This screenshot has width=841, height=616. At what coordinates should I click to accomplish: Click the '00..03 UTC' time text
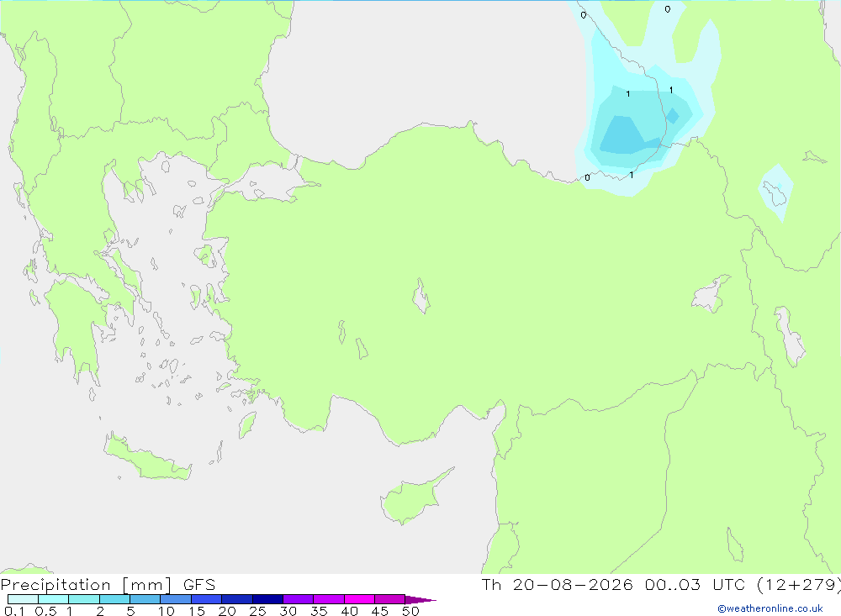tap(696, 585)
